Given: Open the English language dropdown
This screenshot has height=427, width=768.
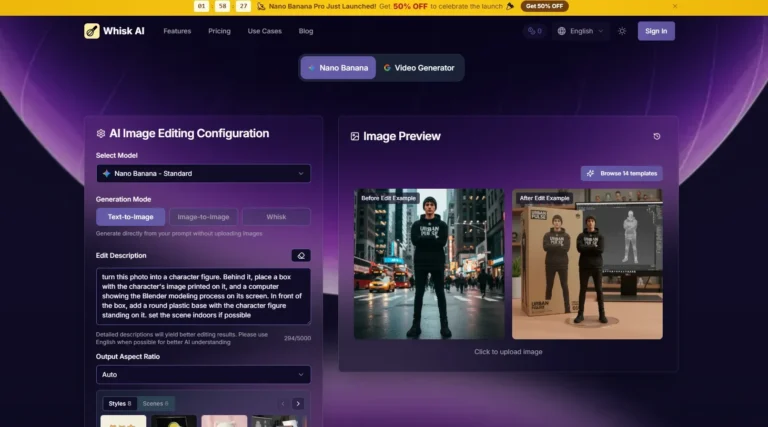Looking at the screenshot, I should point(580,31).
